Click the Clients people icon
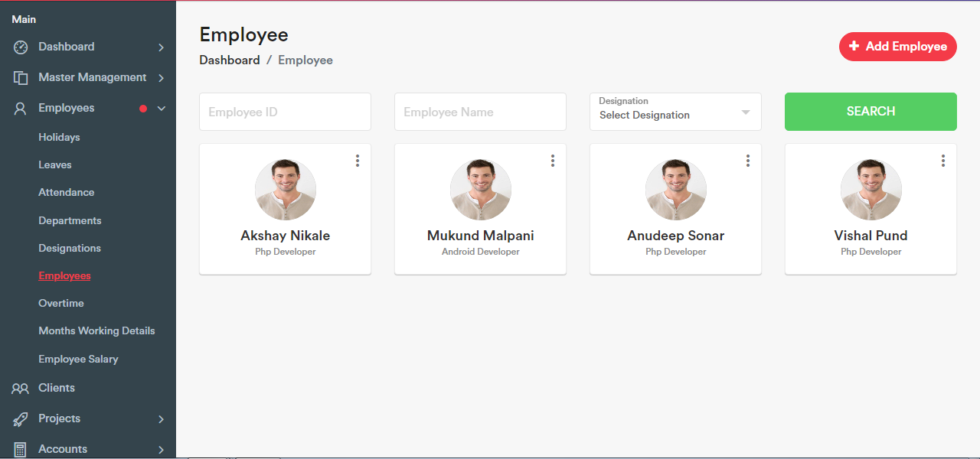The image size is (980, 459). coord(21,389)
